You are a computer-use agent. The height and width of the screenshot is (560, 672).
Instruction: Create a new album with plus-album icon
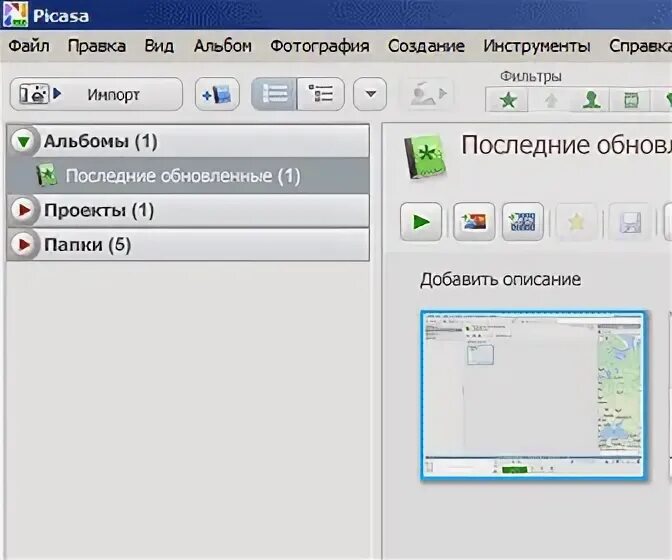217,94
